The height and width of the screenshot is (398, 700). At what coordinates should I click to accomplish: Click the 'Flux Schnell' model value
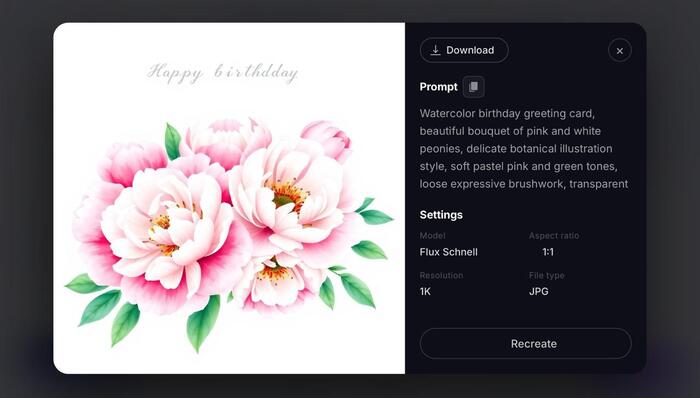pyautogui.click(x=448, y=252)
